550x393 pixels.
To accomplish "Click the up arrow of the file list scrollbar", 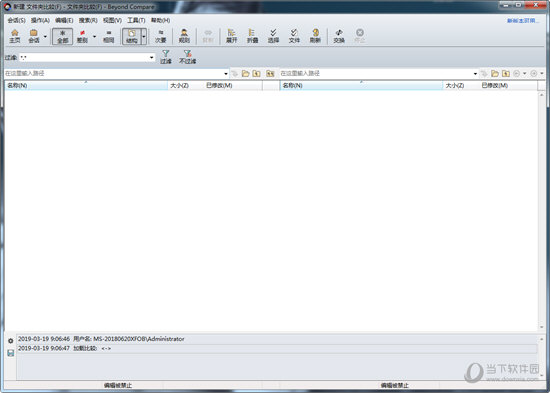I will [542, 95].
